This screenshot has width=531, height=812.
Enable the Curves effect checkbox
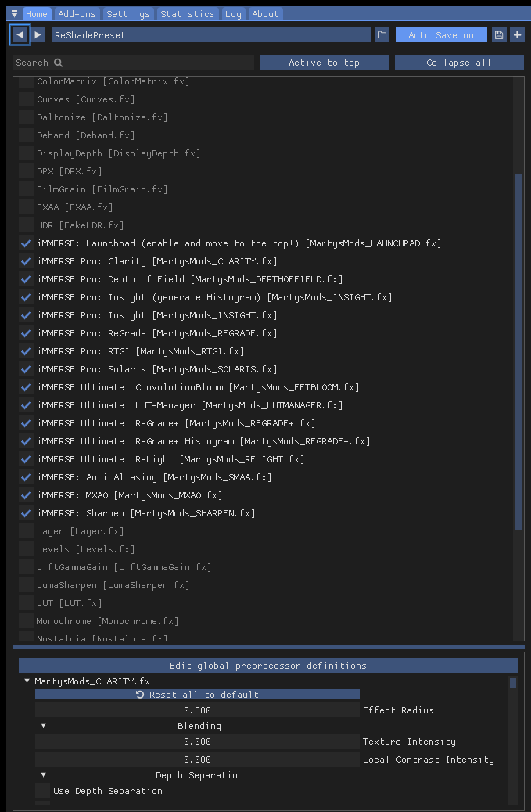coord(26,99)
